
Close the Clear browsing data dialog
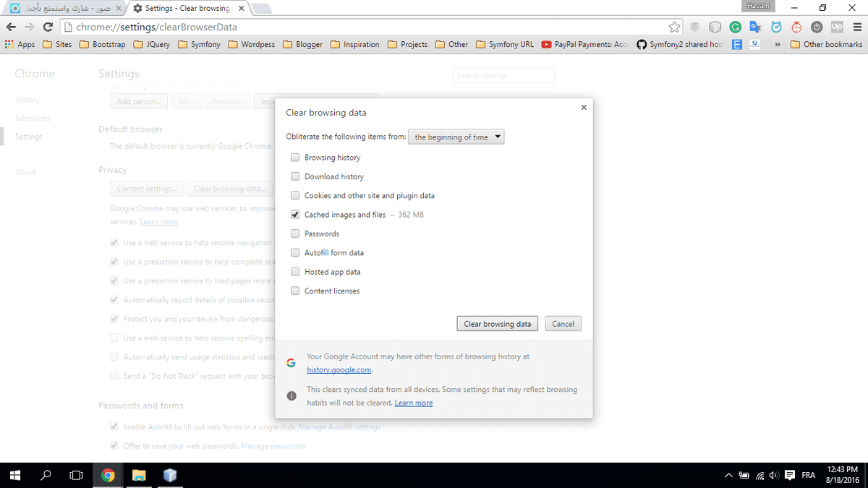click(584, 107)
